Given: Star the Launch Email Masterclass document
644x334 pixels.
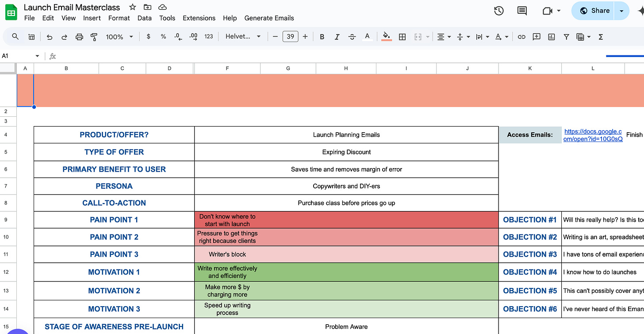Looking at the screenshot, I should pyautogui.click(x=132, y=7).
